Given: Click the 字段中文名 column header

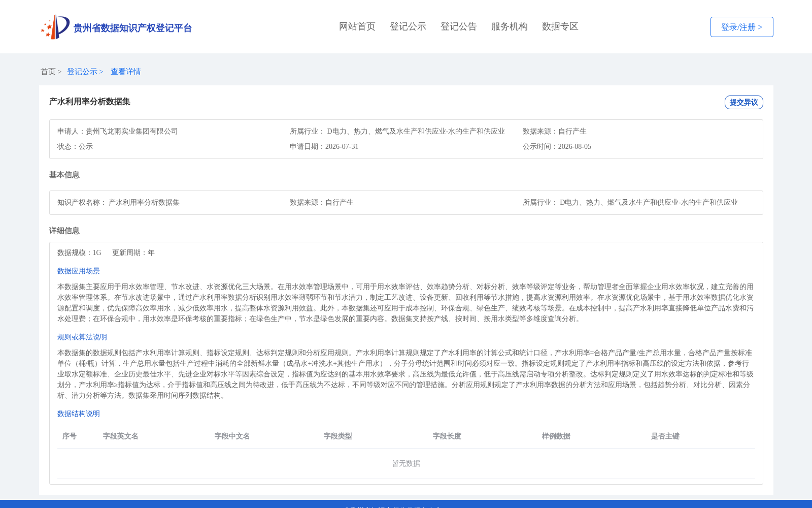Looking at the screenshot, I should tap(232, 436).
